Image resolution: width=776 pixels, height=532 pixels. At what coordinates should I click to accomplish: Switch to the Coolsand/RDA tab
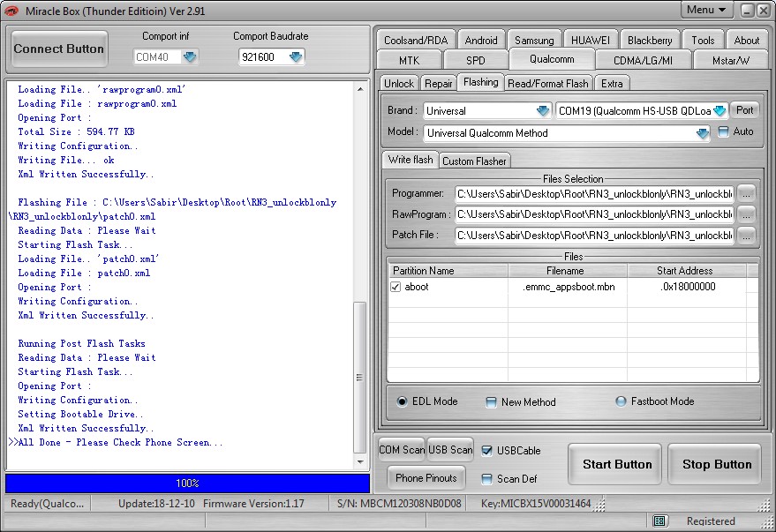pyautogui.click(x=416, y=41)
